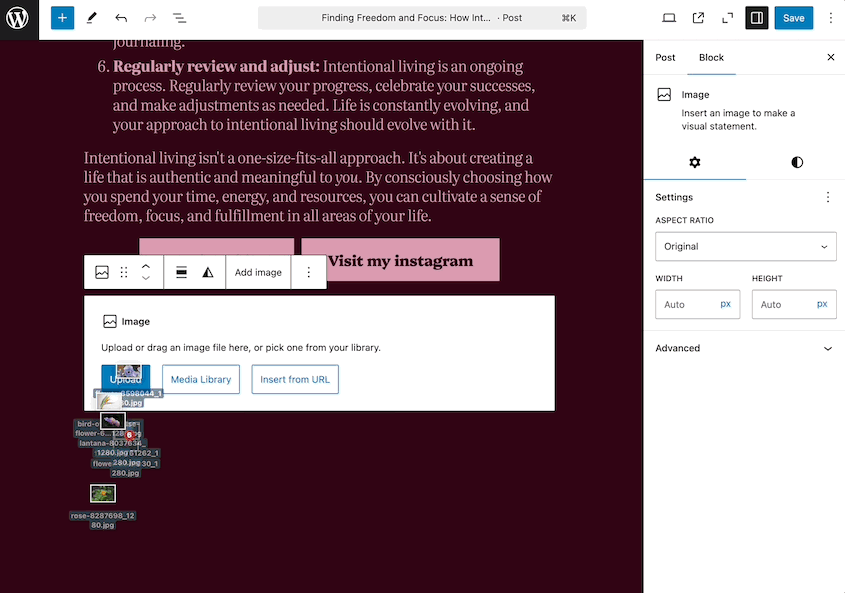845x593 pixels.
Task: Open the Media Library
Action: (201, 380)
